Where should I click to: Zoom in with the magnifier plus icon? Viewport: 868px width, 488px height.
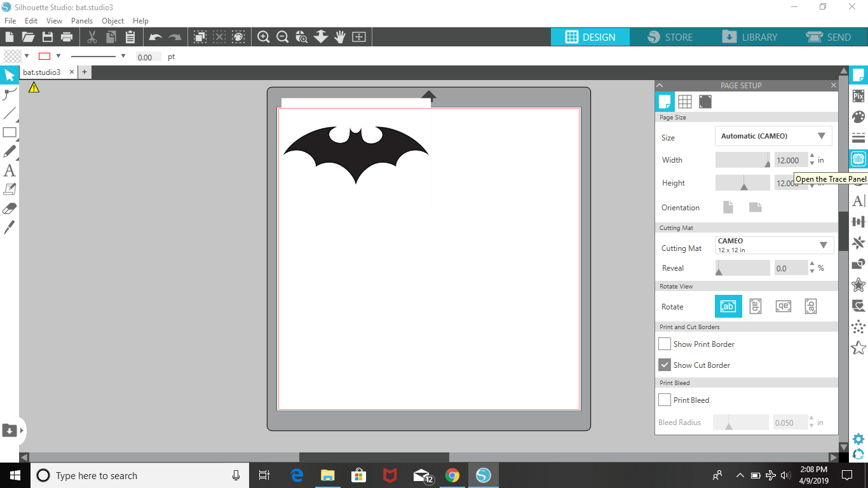pyautogui.click(x=264, y=37)
